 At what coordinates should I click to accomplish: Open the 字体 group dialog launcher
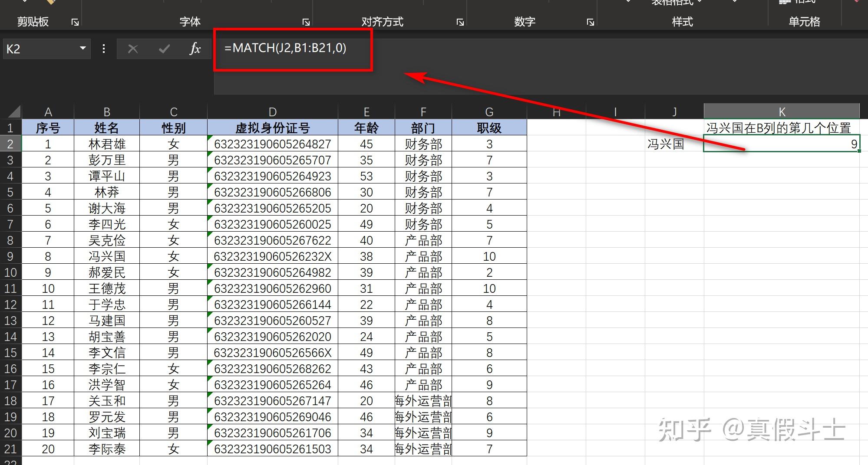click(x=306, y=22)
